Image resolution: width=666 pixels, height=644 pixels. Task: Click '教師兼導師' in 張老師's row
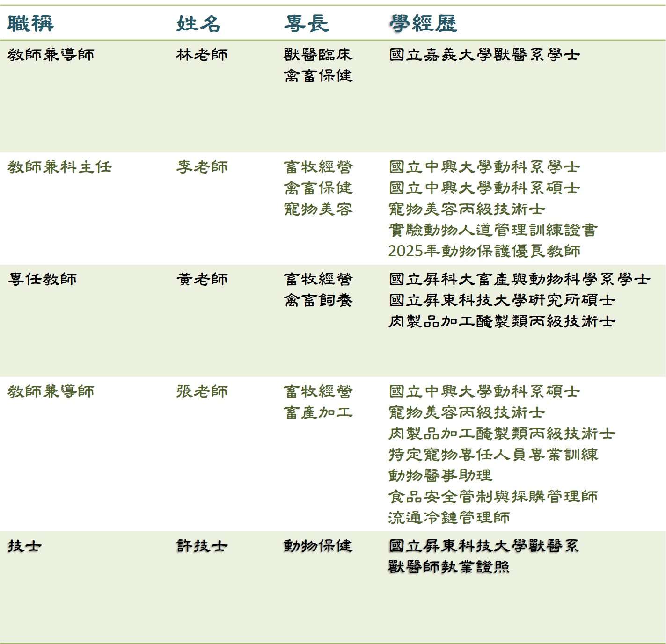pyautogui.click(x=51, y=391)
